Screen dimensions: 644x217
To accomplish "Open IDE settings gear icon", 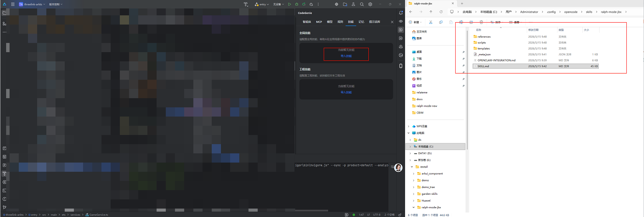I will click(370, 4).
